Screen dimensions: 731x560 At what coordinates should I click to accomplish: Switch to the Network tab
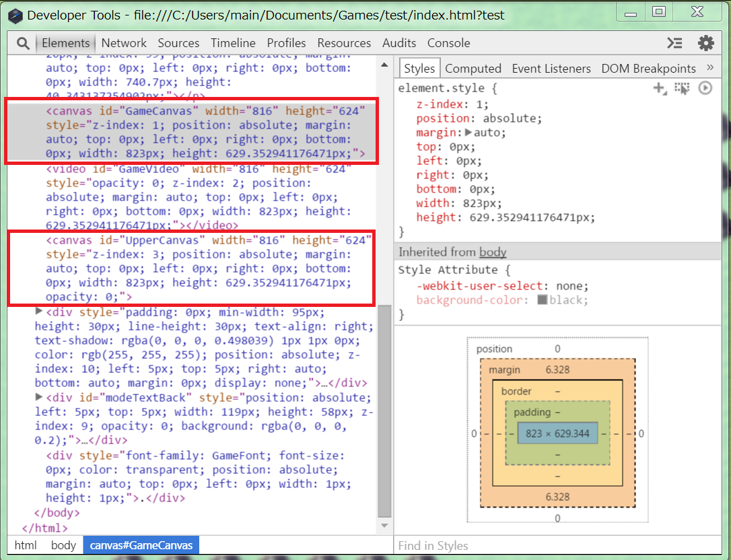click(124, 43)
